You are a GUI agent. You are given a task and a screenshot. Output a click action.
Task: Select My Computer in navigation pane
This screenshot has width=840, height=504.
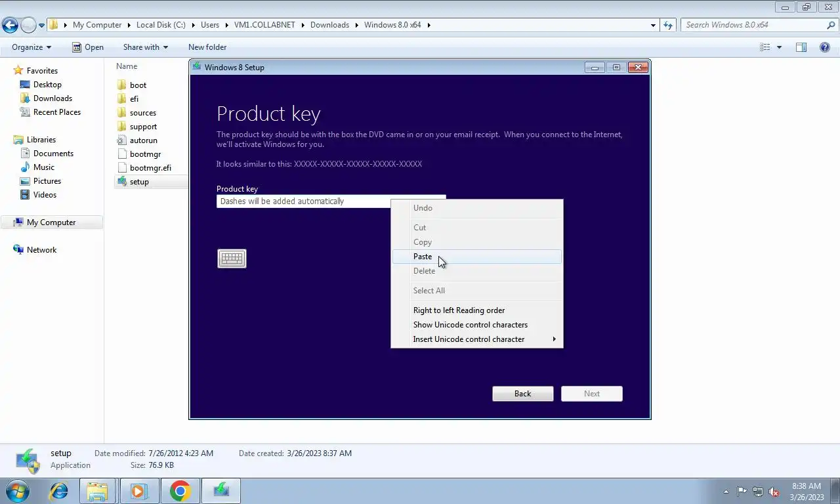tap(51, 222)
